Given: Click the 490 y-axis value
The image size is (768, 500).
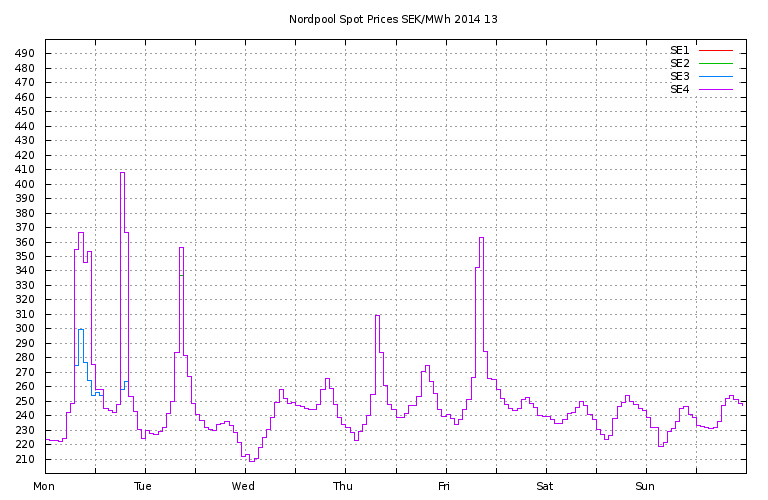Looking at the screenshot, I should click(x=24, y=53).
